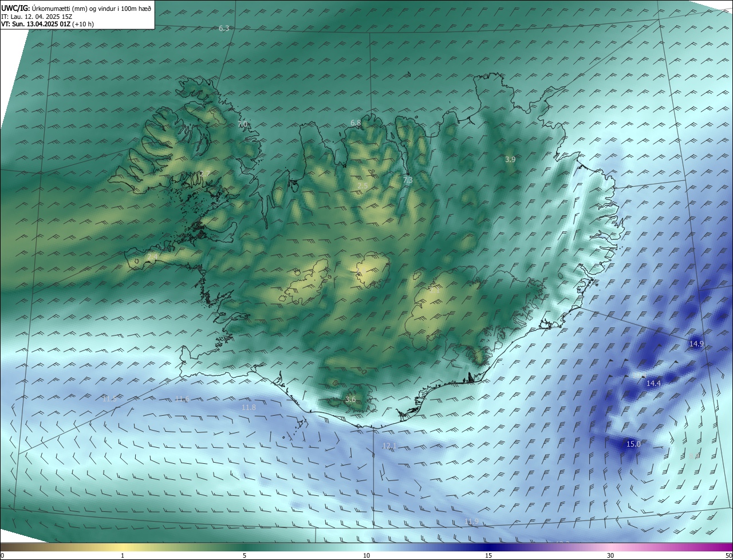Click the 1 tick label on the color scale
Screen dimensions: 733x560
[x=123, y=555]
